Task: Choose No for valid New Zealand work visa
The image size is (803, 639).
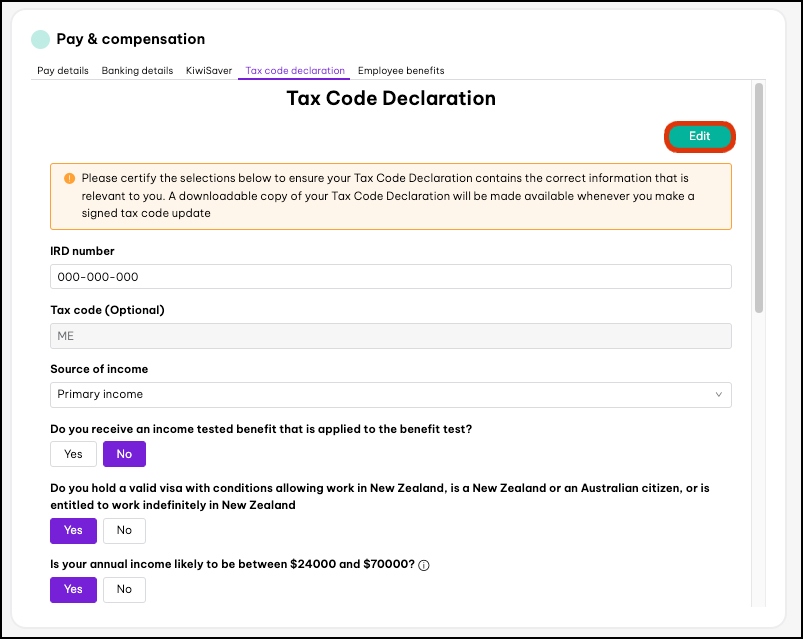Action: 124,531
